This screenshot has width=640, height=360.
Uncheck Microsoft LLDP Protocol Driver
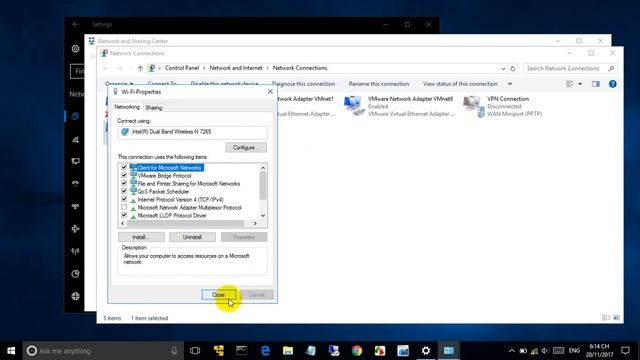click(124, 215)
